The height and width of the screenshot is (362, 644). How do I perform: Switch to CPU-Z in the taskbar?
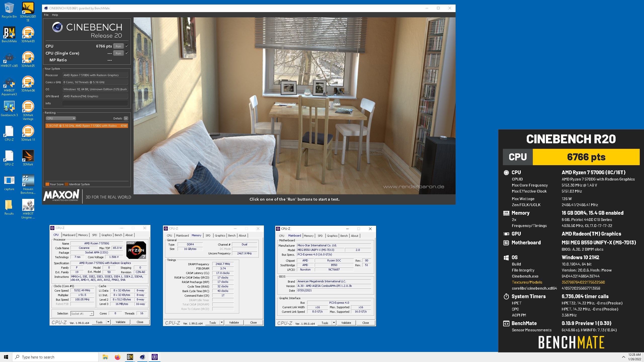155,357
